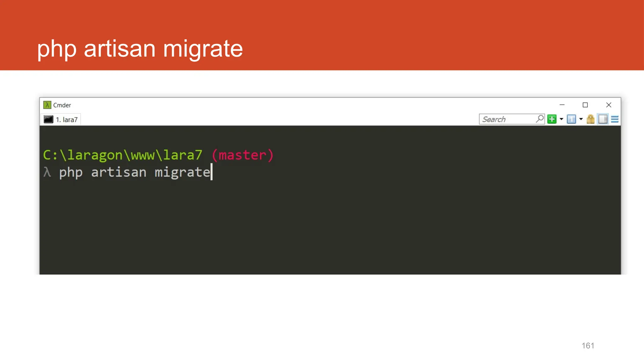Expand the console list dropdown arrow

581,119
